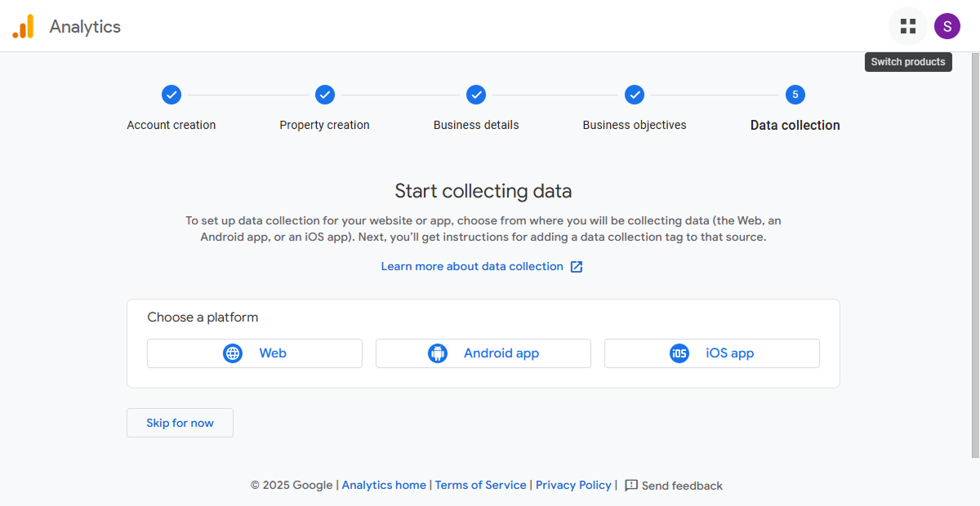Select the Data collection step number 5
This screenshot has width=980, height=506.
click(795, 94)
